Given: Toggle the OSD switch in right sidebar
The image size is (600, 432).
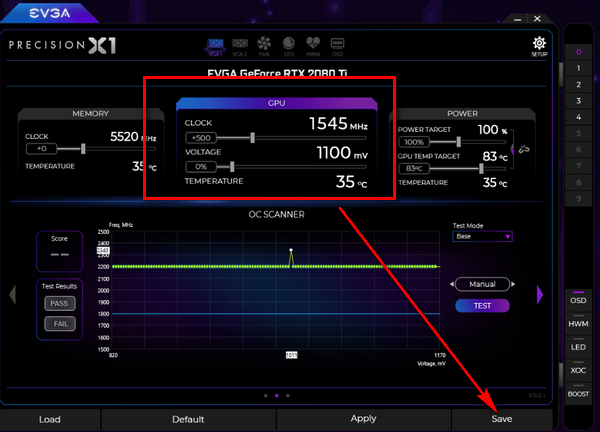Looking at the screenshot, I should pyautogui.click(x=578, y=298).
